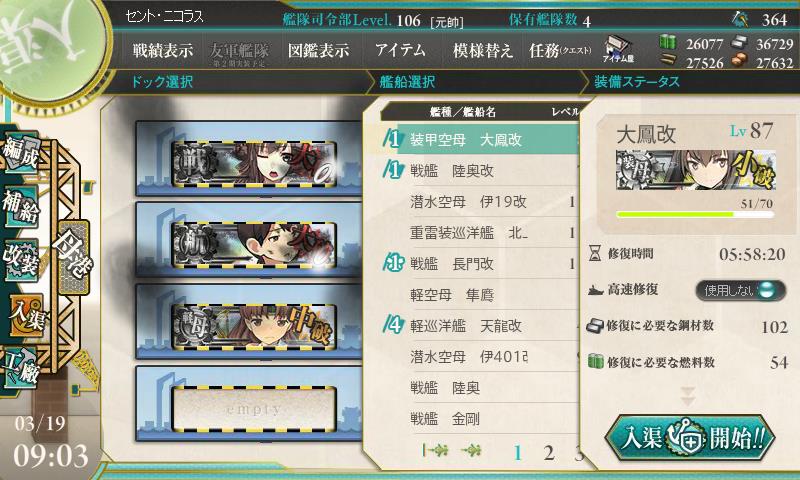Start repair with 入渠開始 button
Screen dimensions: 800x480
pyautogui.click(x=690, y=438)
